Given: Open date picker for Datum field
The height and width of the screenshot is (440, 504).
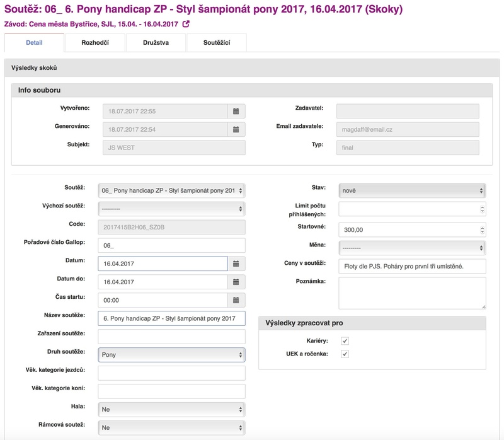Looking at the screenshot, I should click(236, 263).
